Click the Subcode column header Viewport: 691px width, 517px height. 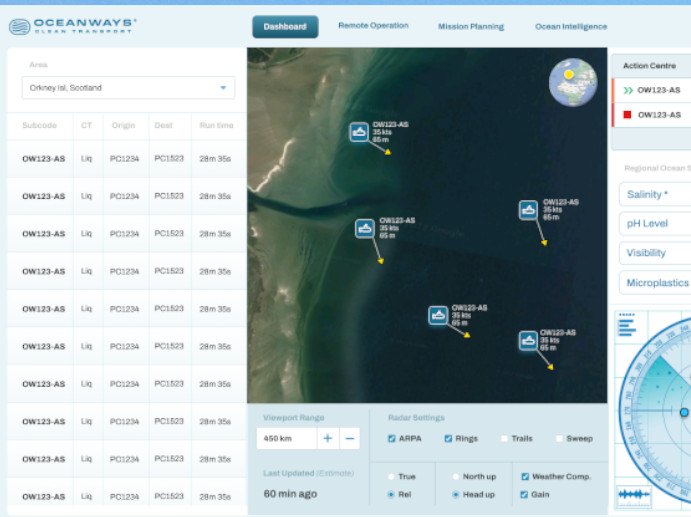[x=39, y=125]
